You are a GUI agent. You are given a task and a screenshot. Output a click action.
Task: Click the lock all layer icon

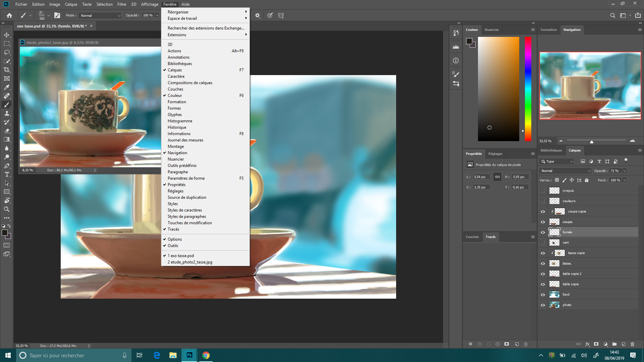(x=587, y=180)
